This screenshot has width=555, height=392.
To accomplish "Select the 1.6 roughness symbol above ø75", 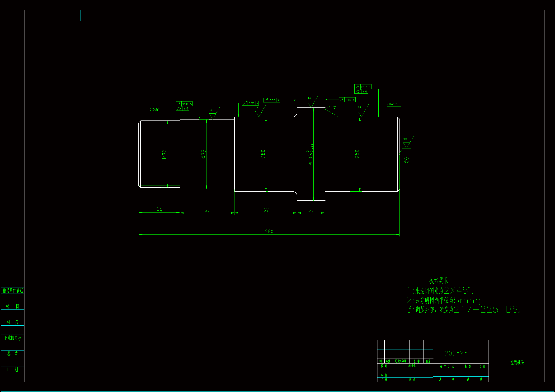I will (x=212, y=116).
